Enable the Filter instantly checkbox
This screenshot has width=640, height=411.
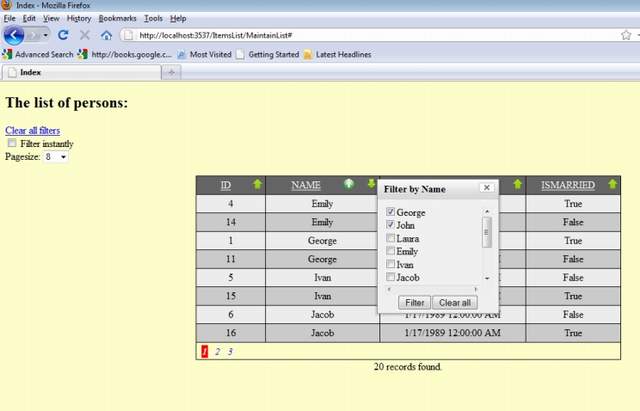[x=13, y=144]
